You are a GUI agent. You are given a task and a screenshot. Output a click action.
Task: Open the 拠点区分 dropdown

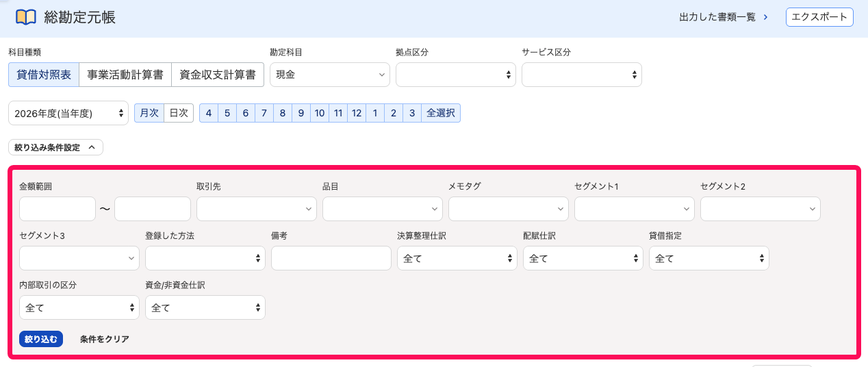tap(456, 75)
